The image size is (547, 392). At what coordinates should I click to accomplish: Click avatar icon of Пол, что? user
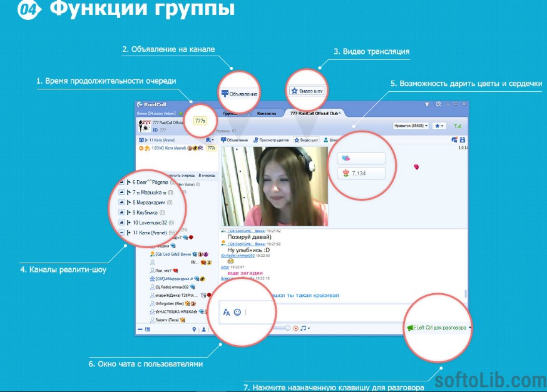(152, 270)
